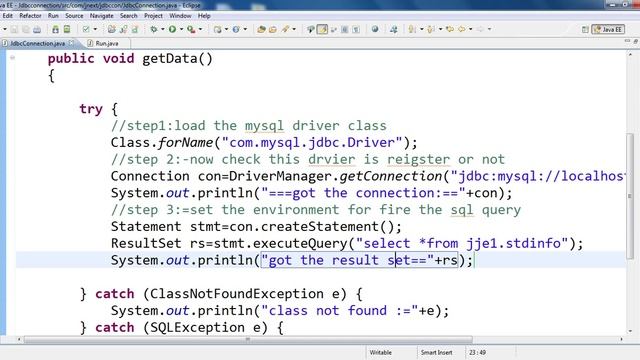The image size is (640, 360).
Task: Close the JdbcConnection.java tab
Action: 72,42
